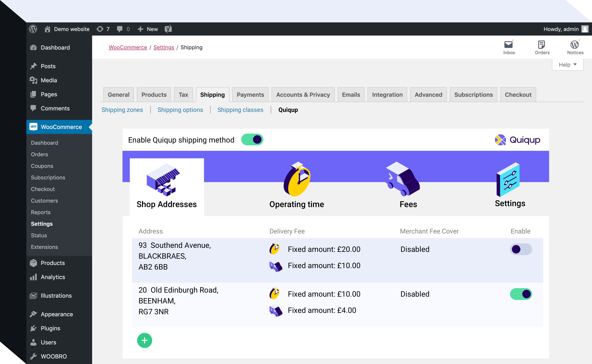Click the New content button
Image resolution: width=592 pixels, height=364 pixels.
point(148,29)
